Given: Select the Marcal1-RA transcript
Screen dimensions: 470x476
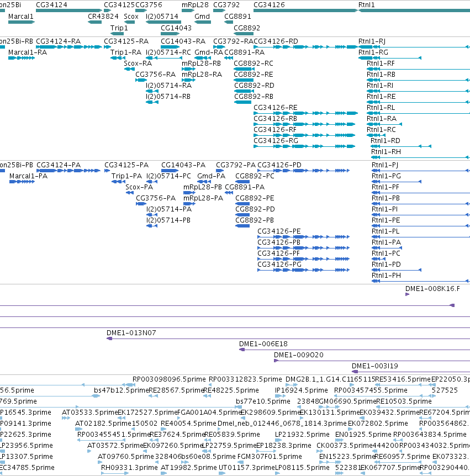Looking at the screenshot, I should click(22, 58).
